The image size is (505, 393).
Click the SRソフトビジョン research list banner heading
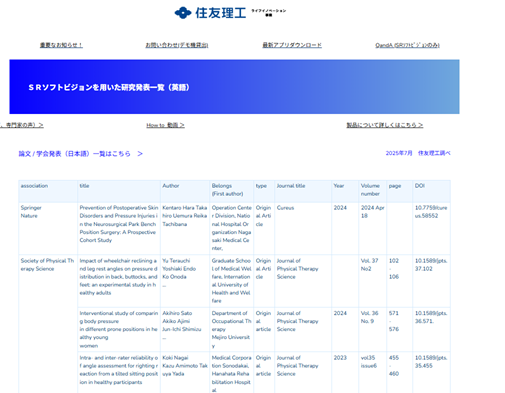(109, 87)
